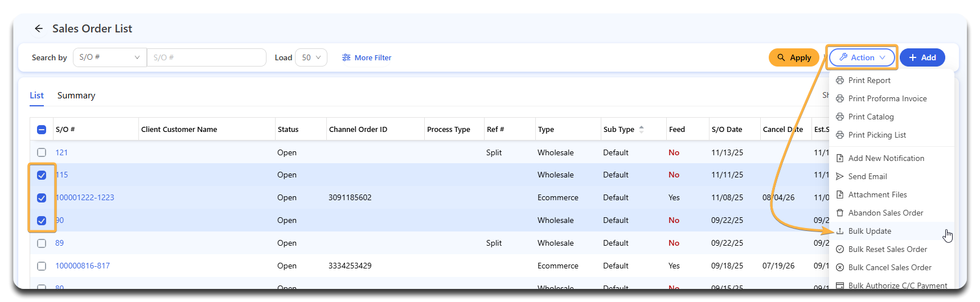The width and height of the screenshot is (980, 302).
Task: Click the Add New Notification document icon
Action: pos(840,159)
